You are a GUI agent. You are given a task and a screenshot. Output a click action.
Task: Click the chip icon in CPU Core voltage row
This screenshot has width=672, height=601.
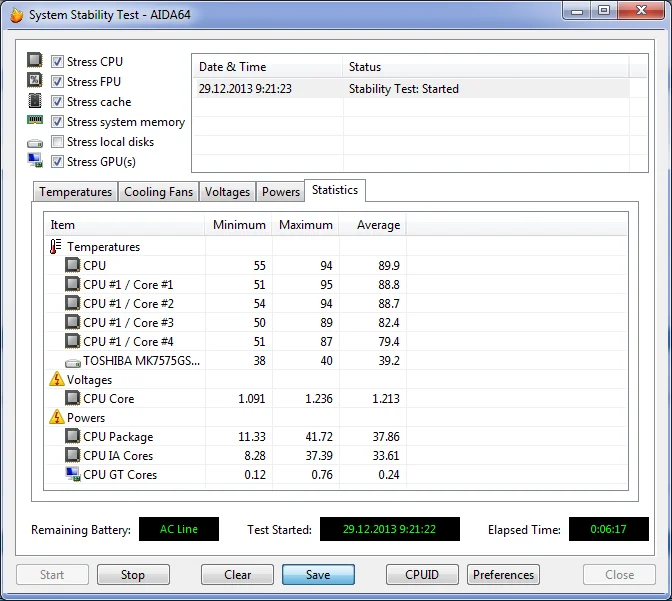click(x=72, y=398)
